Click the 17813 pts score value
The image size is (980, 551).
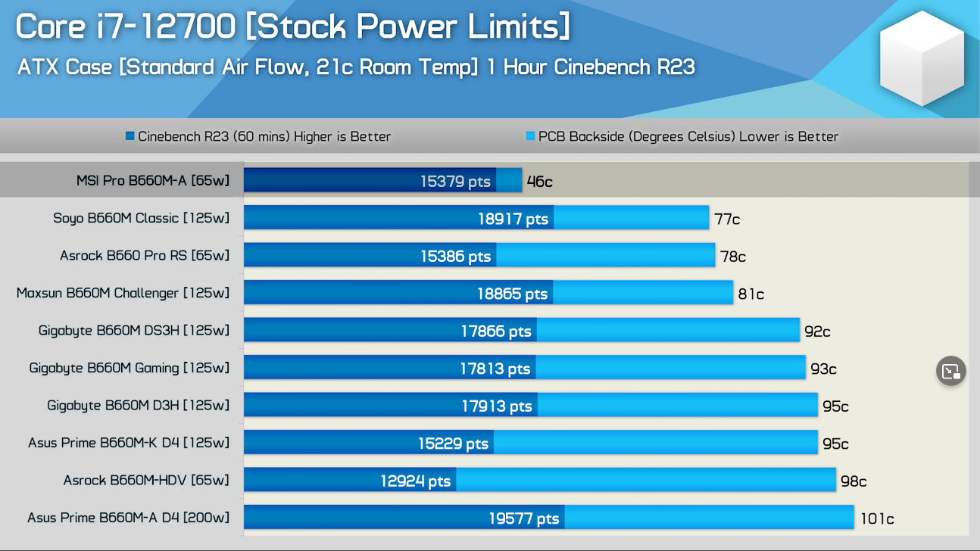[495, 369]
